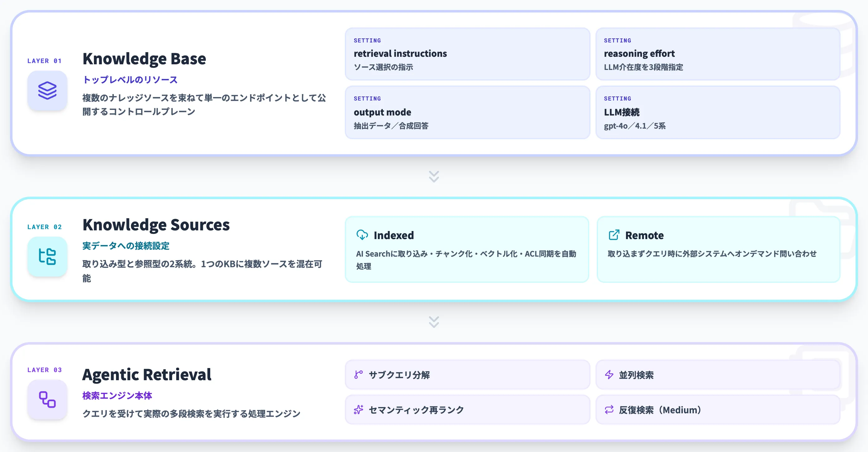The height and width of the screenshot is (452, 868).
Task: Enable the output mode setting
Action: (x=467, y=112)
